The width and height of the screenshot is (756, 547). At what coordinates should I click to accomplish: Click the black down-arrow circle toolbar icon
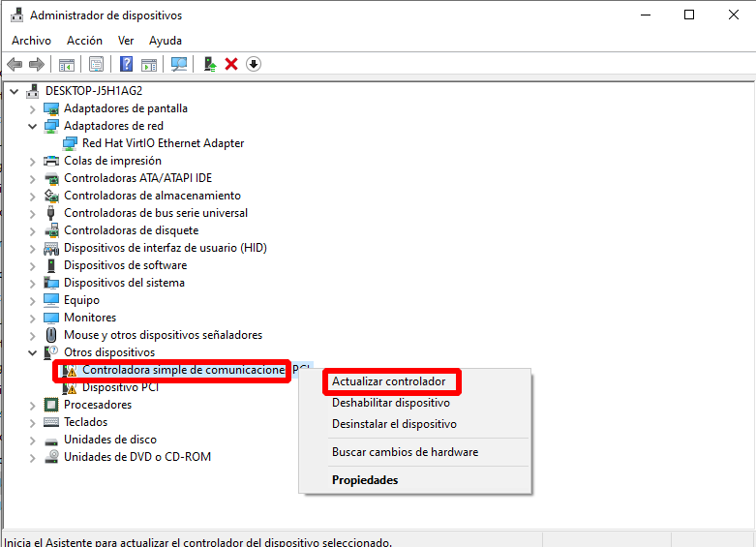(x=254, y=64)
